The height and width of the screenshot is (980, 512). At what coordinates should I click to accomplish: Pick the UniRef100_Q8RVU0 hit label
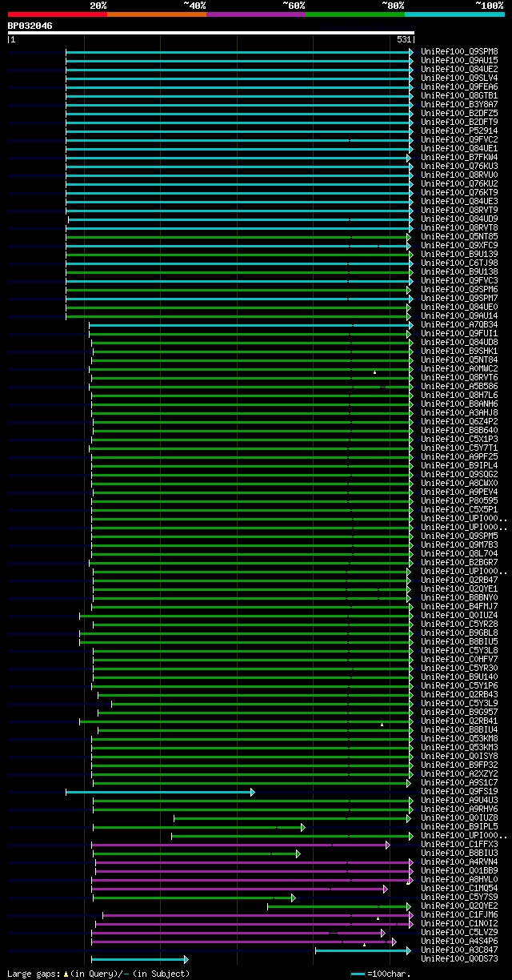point(460,175)
